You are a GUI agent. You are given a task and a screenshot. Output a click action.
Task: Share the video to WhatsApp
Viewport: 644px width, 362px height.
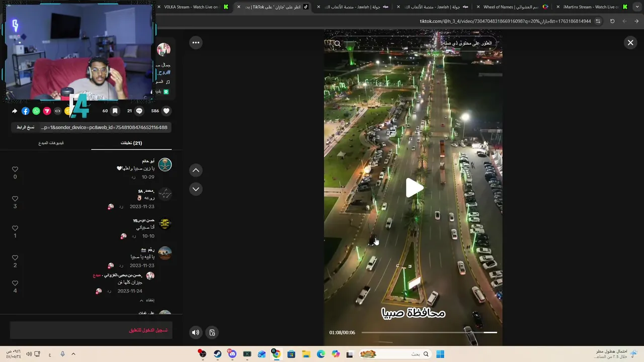pyautogui.click(x=36, y=111)
